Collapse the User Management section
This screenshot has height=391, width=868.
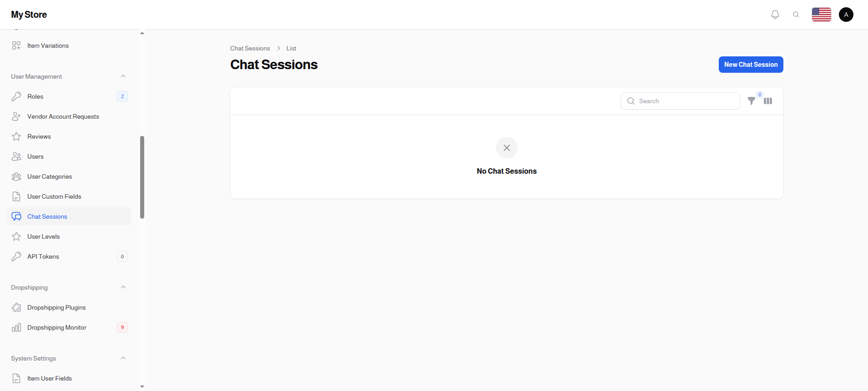pos(123,76)
